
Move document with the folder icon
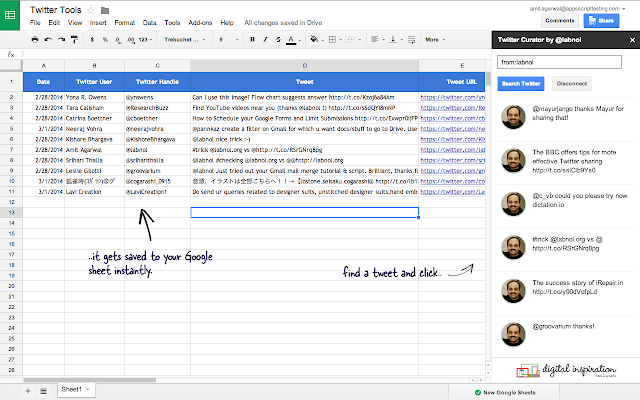(105, 10)
